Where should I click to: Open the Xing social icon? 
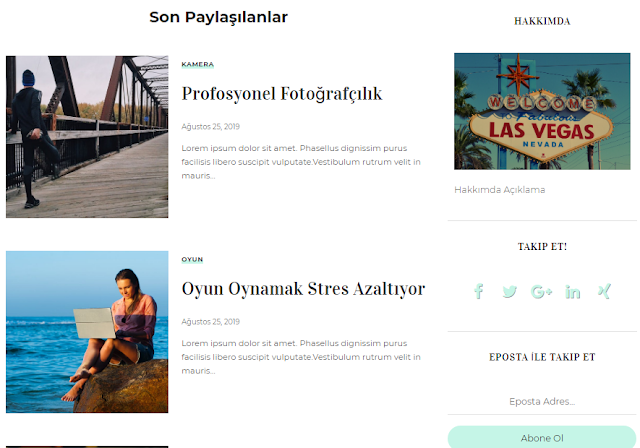(604, 291)
